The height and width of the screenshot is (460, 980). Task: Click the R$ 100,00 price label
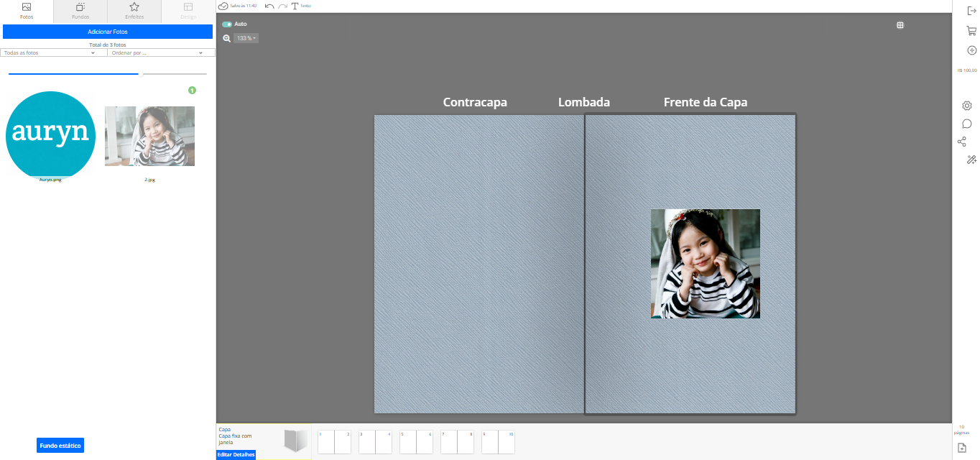967,70
